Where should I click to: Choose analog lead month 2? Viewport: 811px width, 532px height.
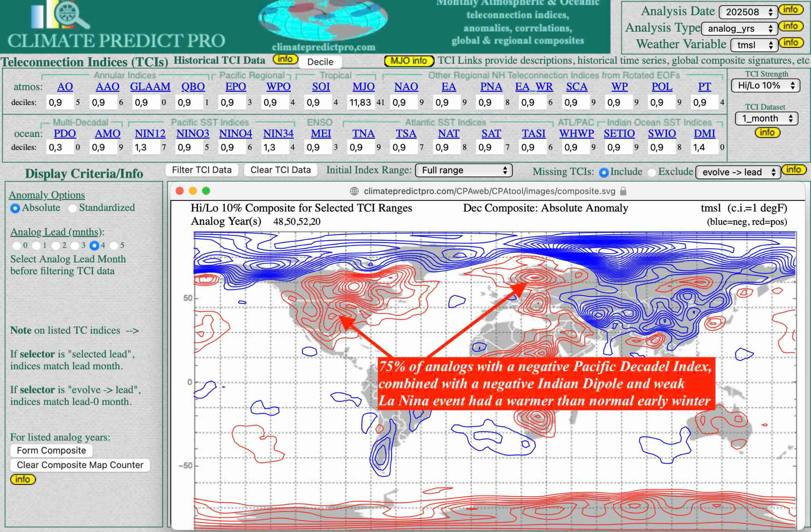click(x=55, y=245)
